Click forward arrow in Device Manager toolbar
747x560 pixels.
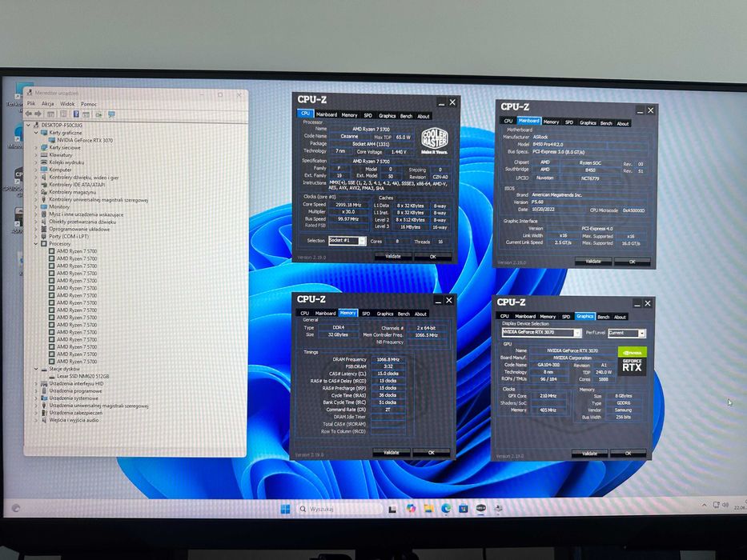[x=38, y=114]
